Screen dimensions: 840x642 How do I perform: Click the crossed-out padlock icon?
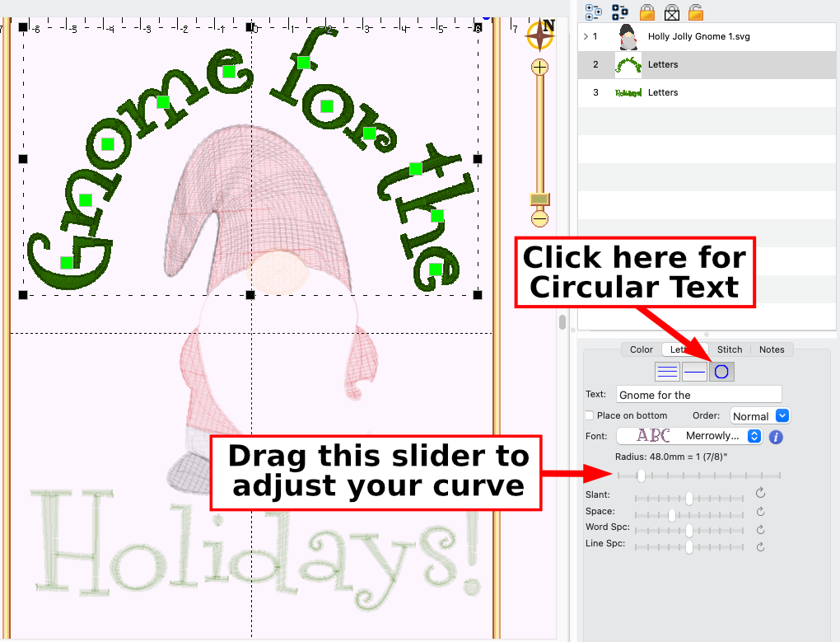coord(671,12)
